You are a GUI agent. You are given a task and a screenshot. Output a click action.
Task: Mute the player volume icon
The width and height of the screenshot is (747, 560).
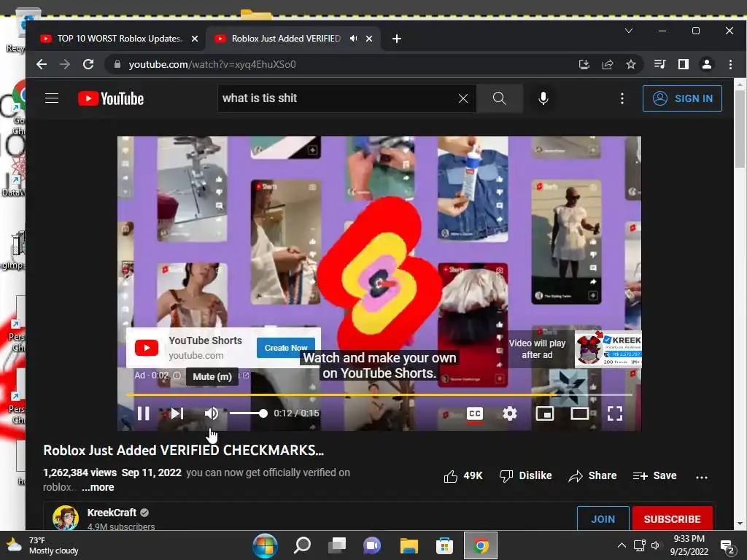tap(212, 413)
